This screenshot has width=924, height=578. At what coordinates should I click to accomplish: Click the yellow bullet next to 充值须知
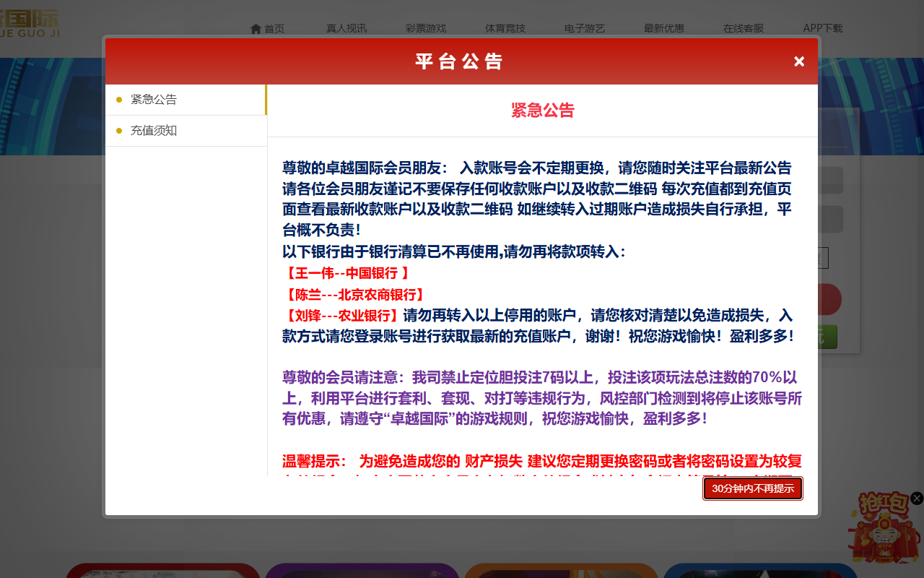tap(119, 131)
